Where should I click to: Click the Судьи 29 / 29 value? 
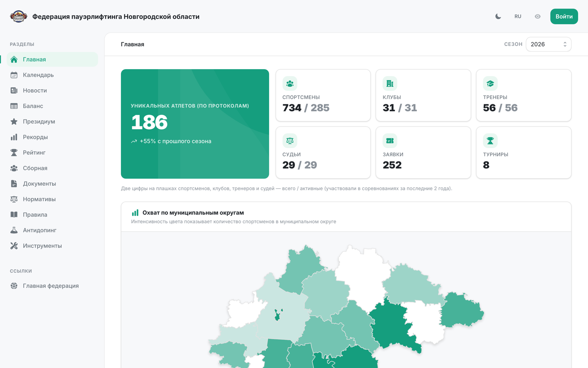300,165
